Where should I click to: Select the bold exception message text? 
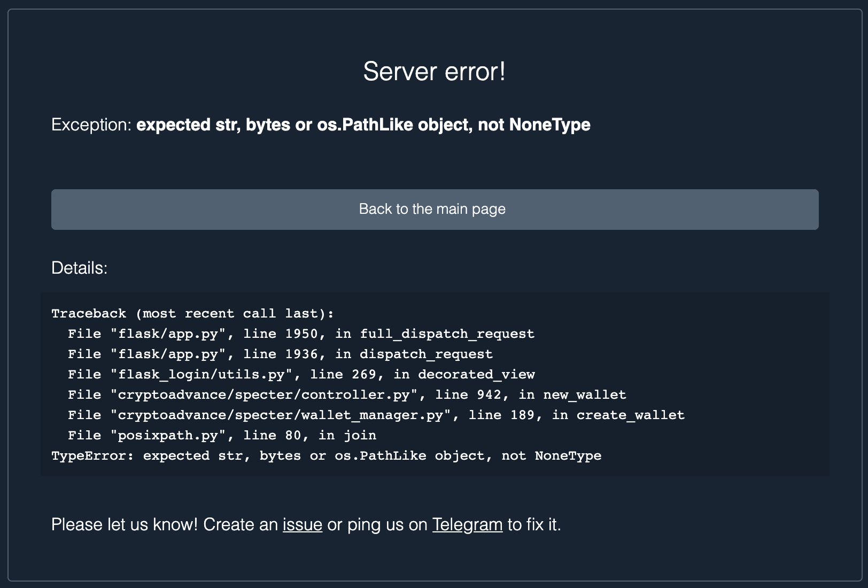[363, 125]
